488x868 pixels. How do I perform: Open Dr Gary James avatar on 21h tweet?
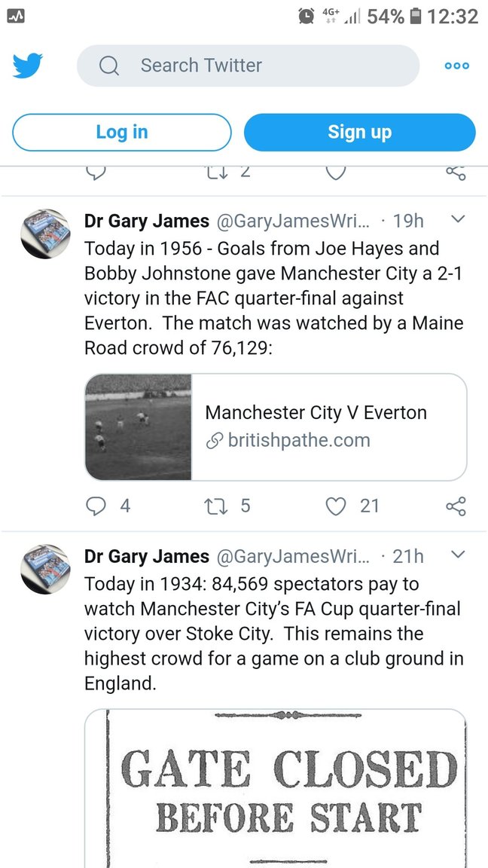[x=44, y=570]
